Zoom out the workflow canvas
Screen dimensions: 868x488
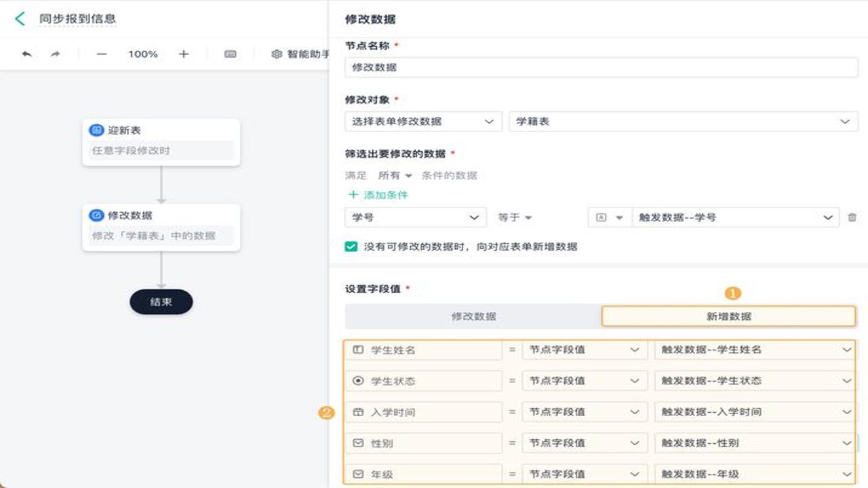(x=102, y=54)
